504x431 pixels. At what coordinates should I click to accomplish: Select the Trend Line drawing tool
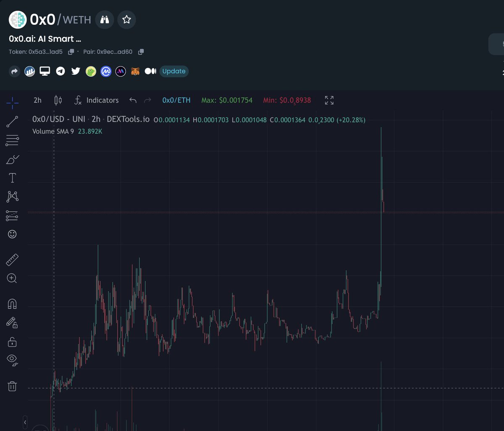tap(12, 121)
